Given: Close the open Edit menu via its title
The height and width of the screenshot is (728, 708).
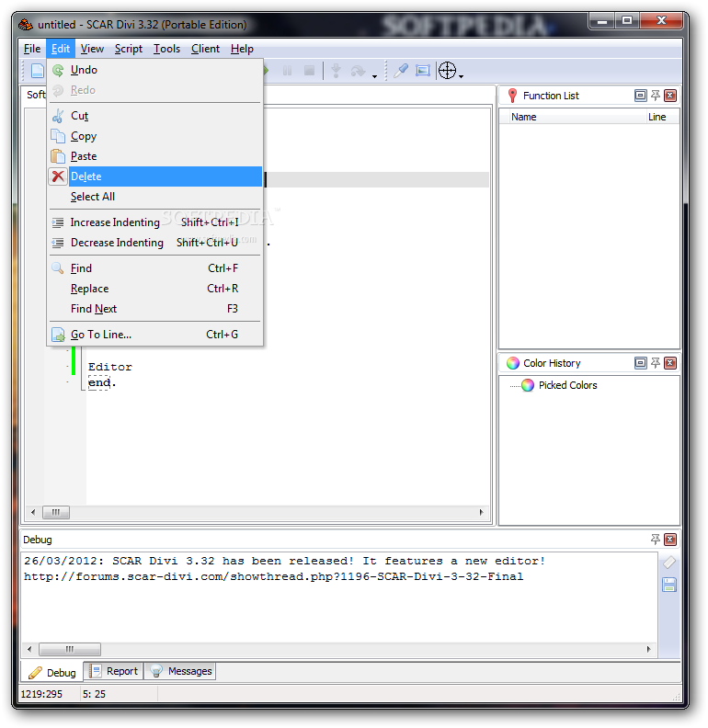Looking at the screenshot, I should tap(61, 49).
